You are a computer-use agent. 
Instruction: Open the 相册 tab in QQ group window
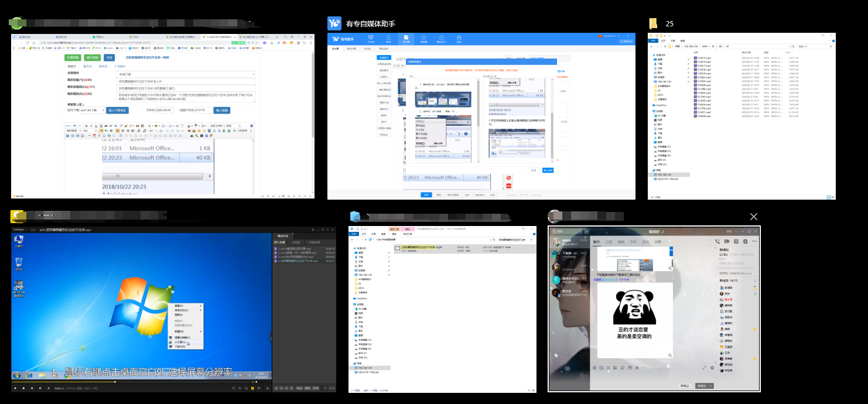621,242
